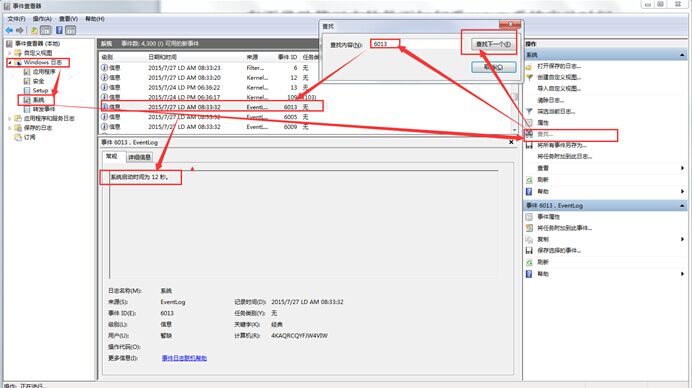Click 导入自定义视图... action

click(559, 89)
